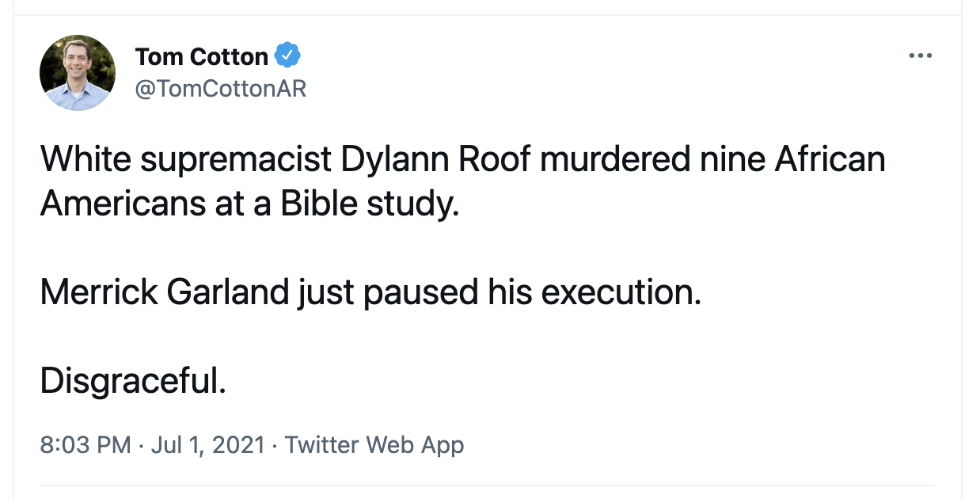Click the word Disgraceful in the tweet
Viewport: 980px width, 499px height.
point(133,382)
